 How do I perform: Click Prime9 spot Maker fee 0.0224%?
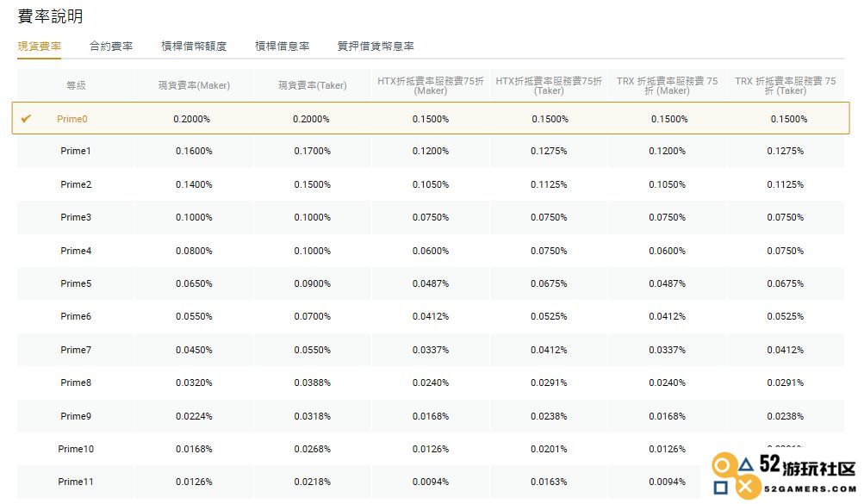[x=194, y=416]
